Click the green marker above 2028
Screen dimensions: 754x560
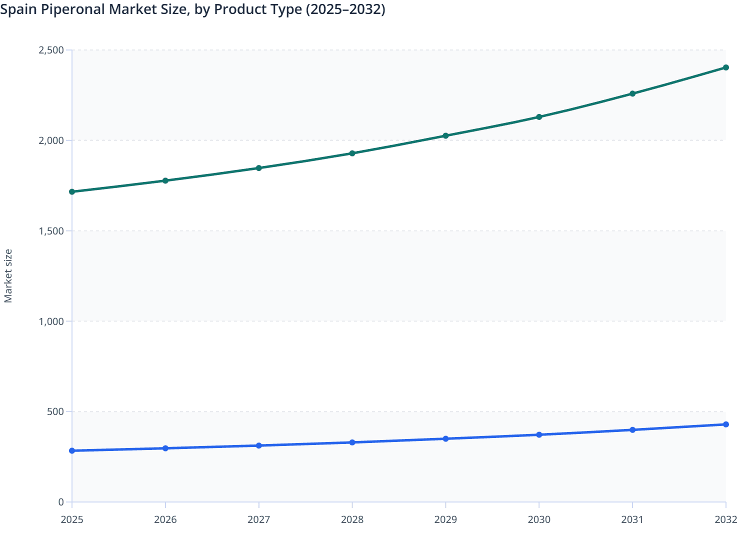coord(352,153)
